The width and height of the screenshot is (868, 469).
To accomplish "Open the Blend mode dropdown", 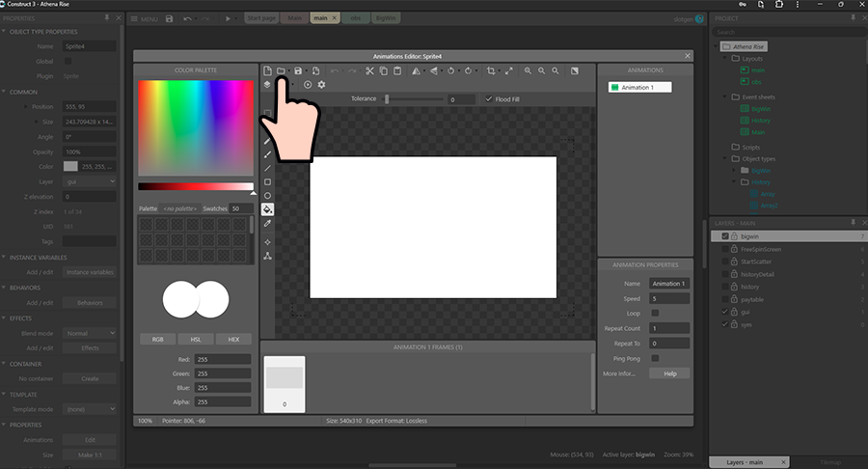I will [x=90, y=333].
